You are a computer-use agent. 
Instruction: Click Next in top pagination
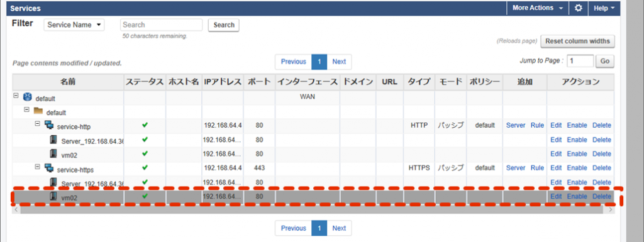[x=339, y=62]
